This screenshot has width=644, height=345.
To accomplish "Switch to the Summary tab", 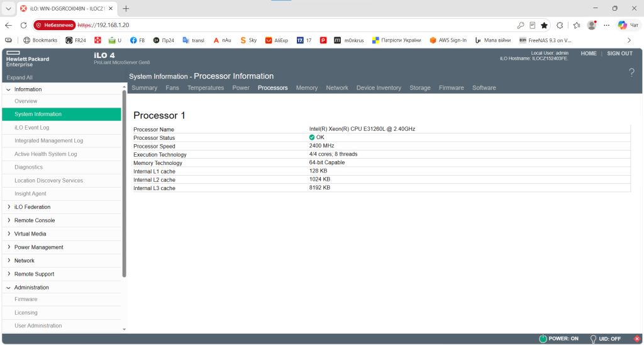I will point(144,88).
